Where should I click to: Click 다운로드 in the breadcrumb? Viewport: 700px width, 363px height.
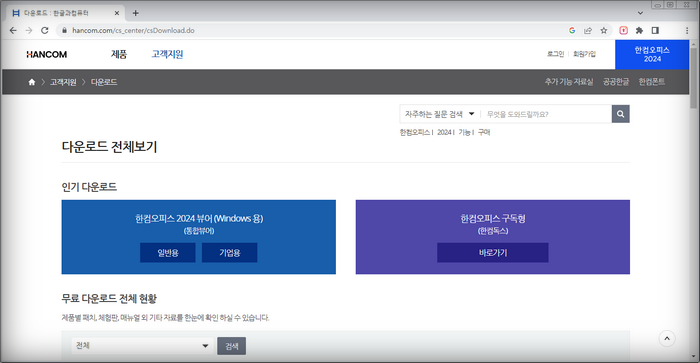(104, 82)
